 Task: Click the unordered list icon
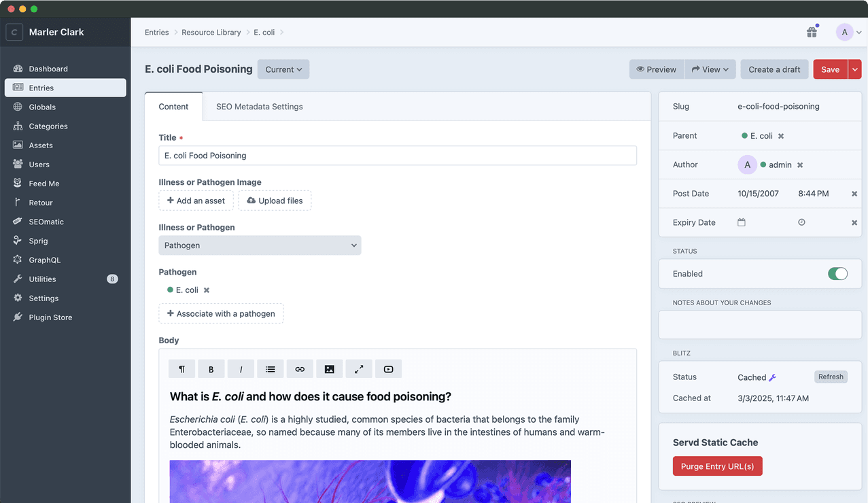click(271, 369)
